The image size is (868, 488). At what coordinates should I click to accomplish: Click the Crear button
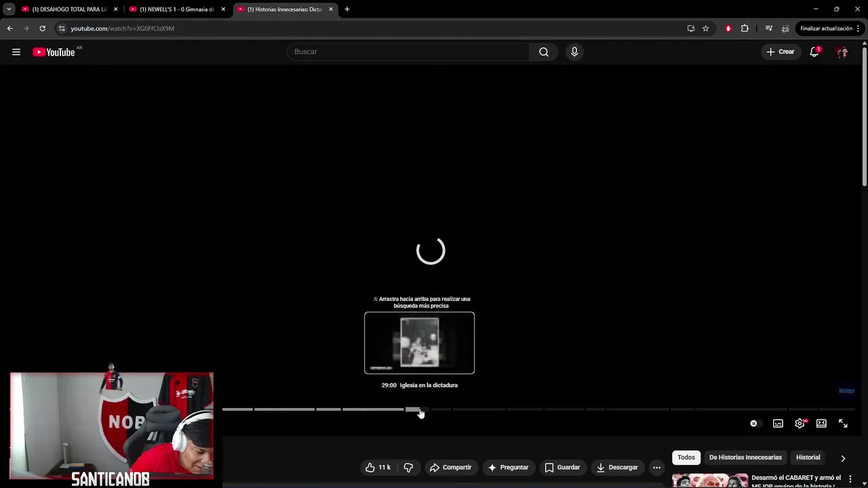coord(781,52)
